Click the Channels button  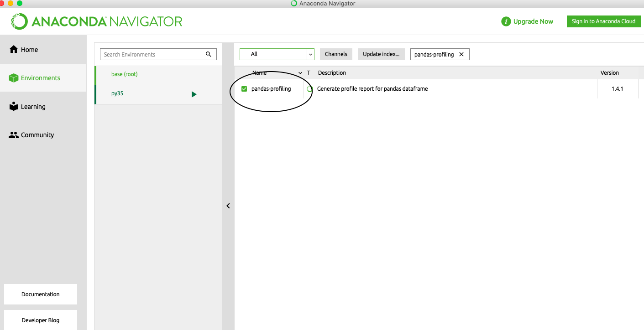click(336, 54)
